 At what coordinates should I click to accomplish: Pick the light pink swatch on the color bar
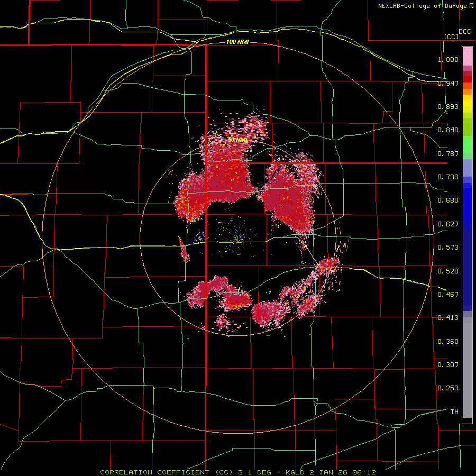pyautogui.click(x=467, y=57)
